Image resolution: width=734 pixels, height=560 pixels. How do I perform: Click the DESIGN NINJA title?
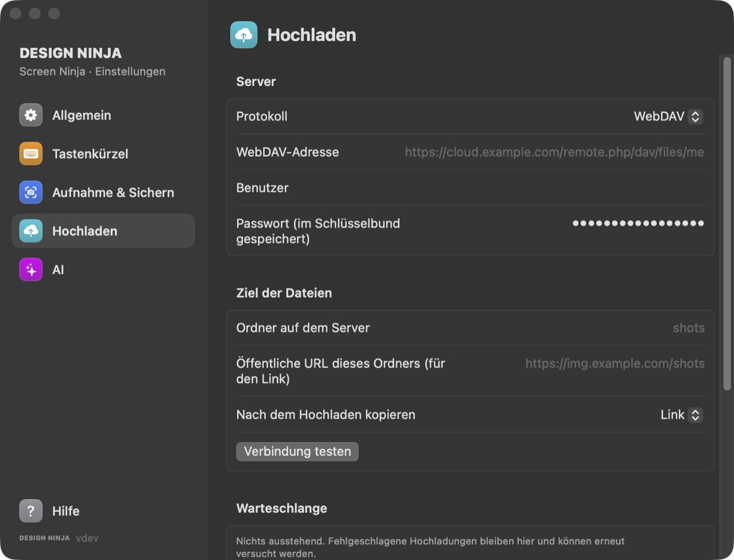[x=70, y=53]
